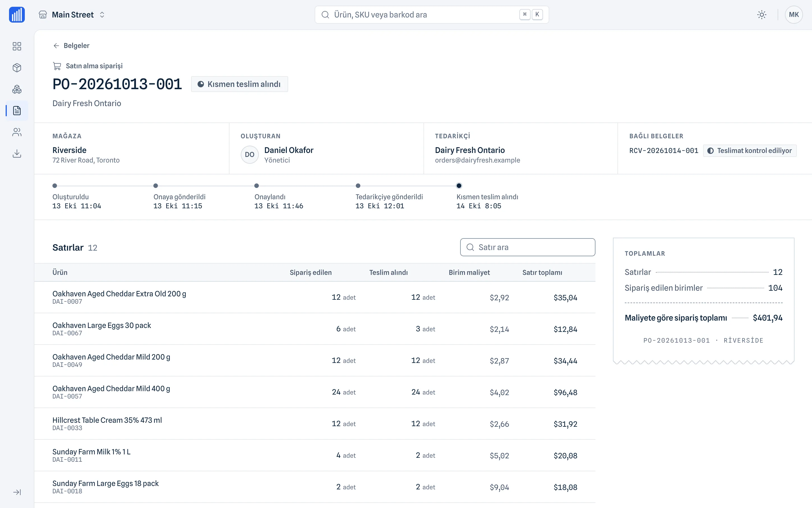Viewport: 812px width, 508px height.
Task: Click the Sipariş edilen column header
Action: point(311,272)
